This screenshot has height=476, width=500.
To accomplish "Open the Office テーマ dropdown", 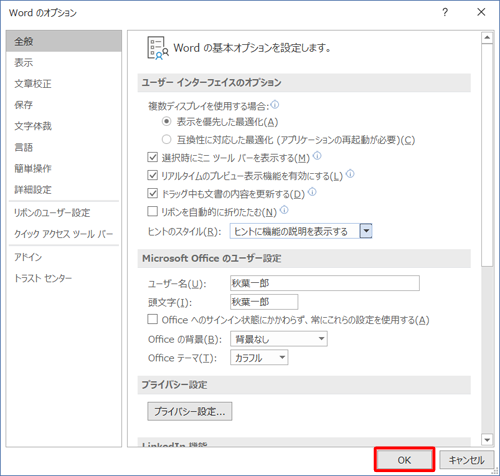I will 259,357.
